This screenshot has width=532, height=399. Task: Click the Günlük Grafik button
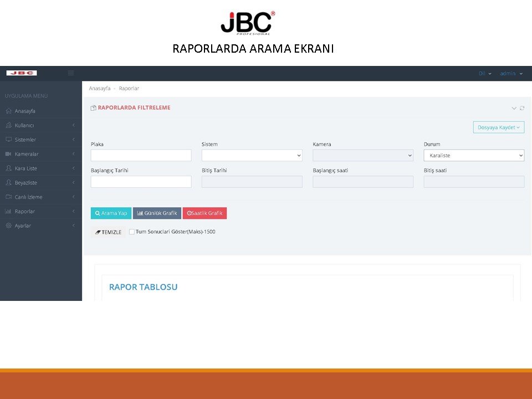tap(157, 213)
